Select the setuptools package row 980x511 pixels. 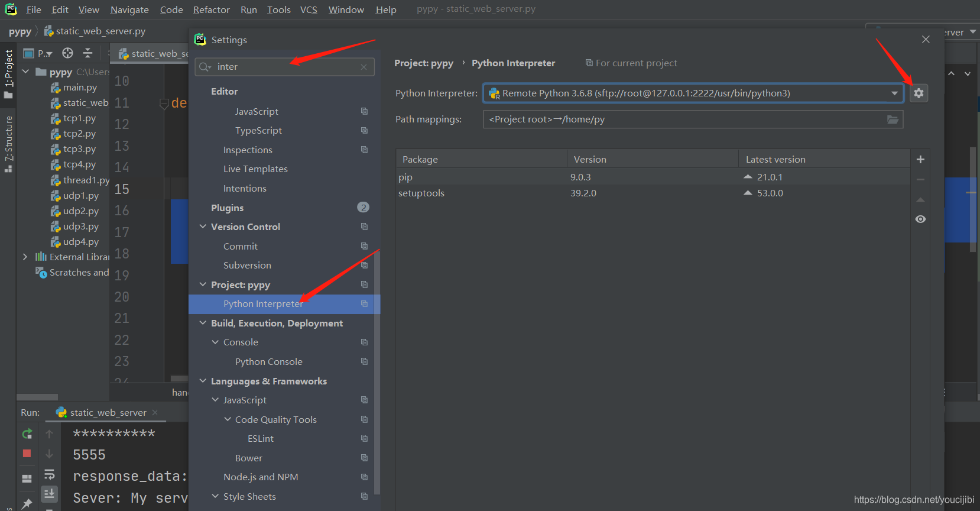pos(653,193)
